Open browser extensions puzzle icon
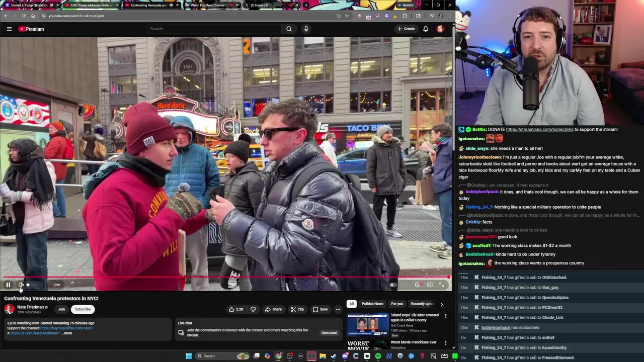 [405, 16]
